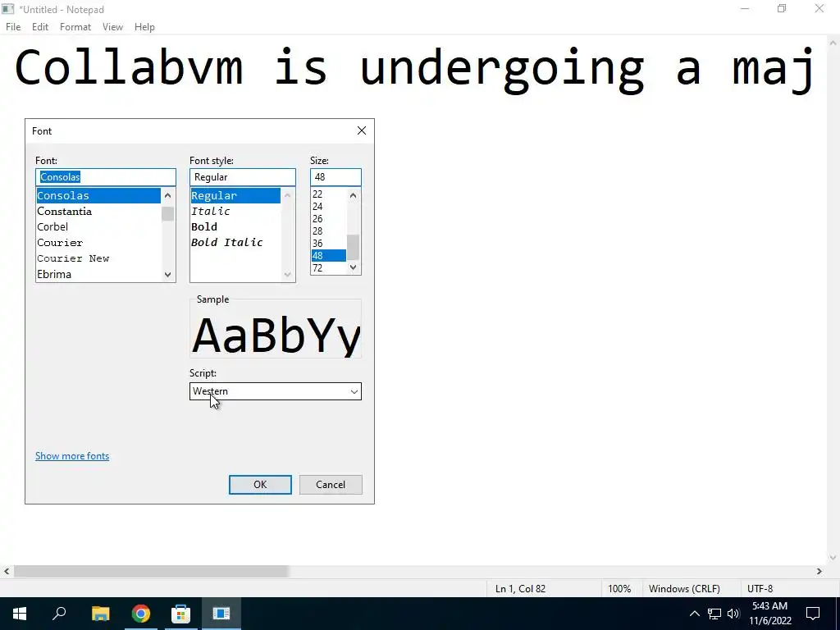Screen dimensions: 840x630
Task: Select size 24 in the list
Action: (328, 206)
